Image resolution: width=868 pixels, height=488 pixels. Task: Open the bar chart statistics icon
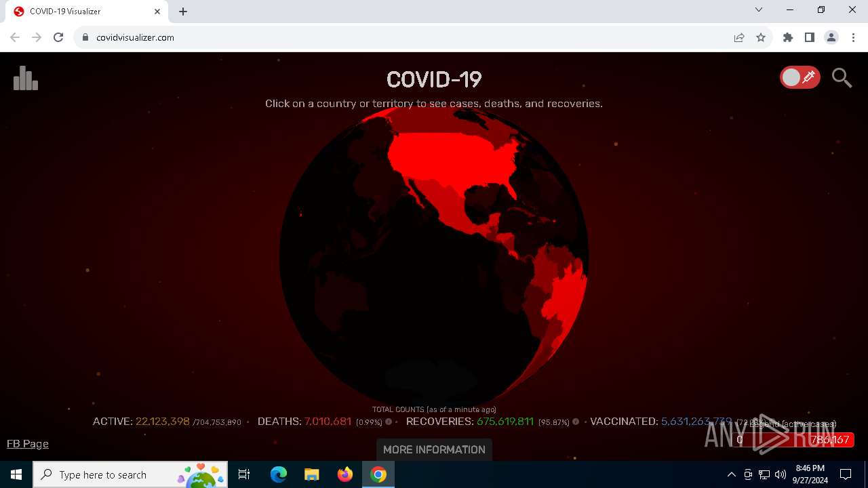coord(26,79)
